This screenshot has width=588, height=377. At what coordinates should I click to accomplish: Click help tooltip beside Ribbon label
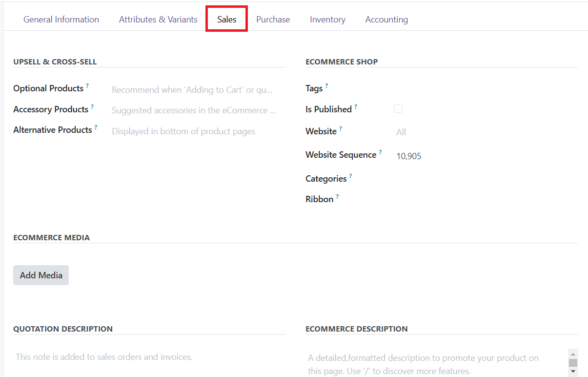click(337, 197)
